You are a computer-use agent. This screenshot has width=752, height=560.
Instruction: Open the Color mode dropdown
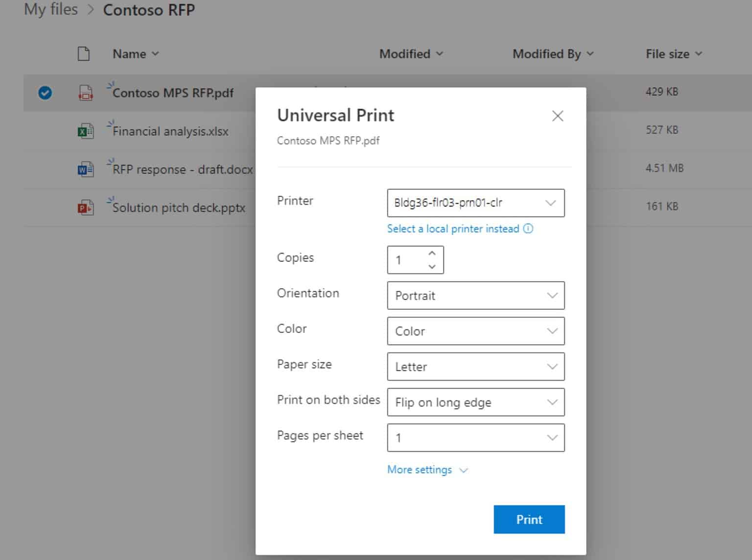pos(551,331)
